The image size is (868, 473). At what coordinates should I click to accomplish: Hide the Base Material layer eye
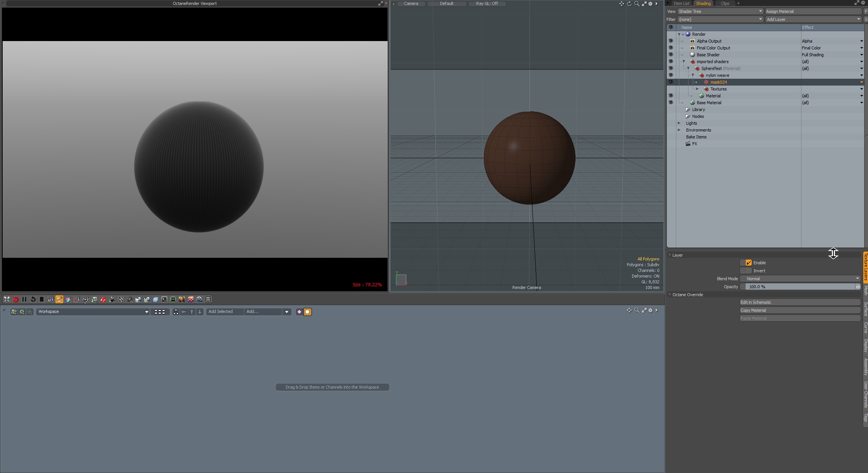(x=671, y=103)
